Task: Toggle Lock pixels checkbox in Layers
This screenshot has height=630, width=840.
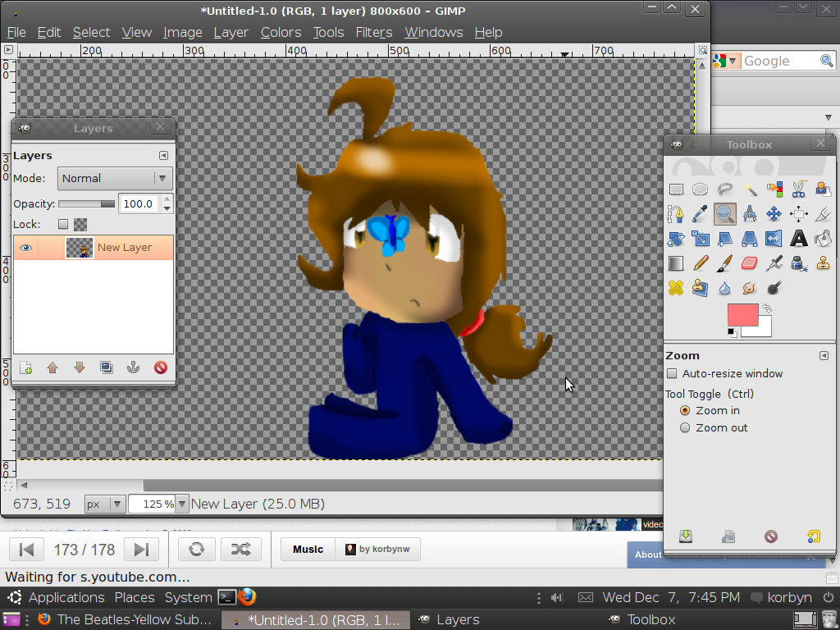Action: [63, 224]
